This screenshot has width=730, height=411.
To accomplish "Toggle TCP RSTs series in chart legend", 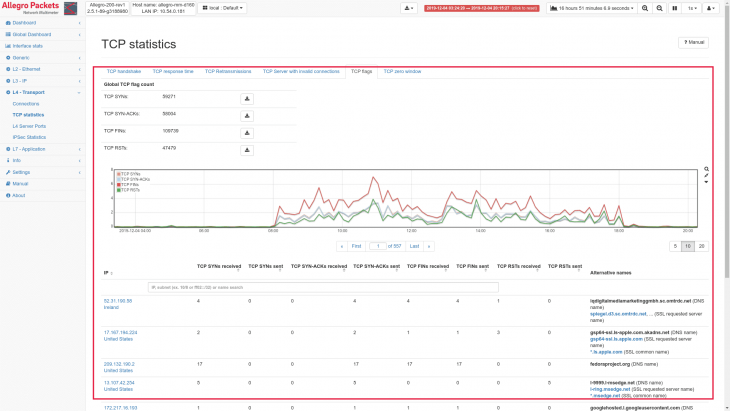I will [x=131, y=189].
